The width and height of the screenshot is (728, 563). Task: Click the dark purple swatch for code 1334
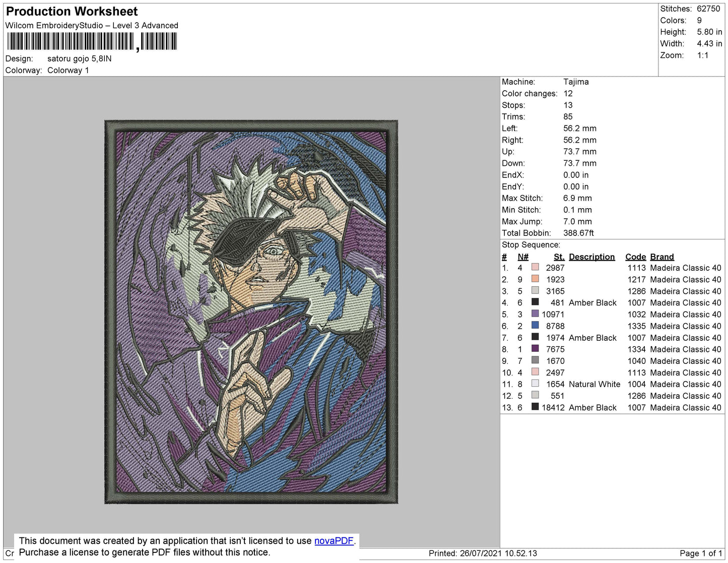point(535,349)
